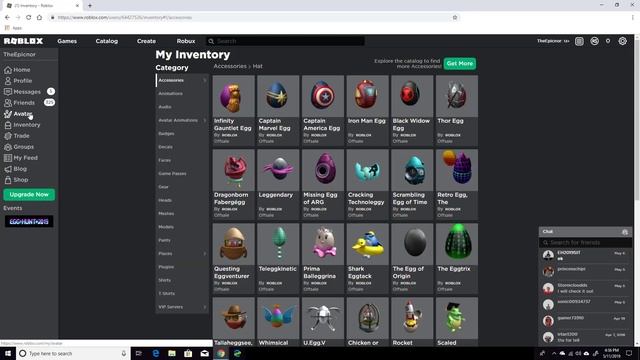The width and height of the screenshot is (640, 360).
Task: Open File Explorer from the taskbar
Action: 172,353
